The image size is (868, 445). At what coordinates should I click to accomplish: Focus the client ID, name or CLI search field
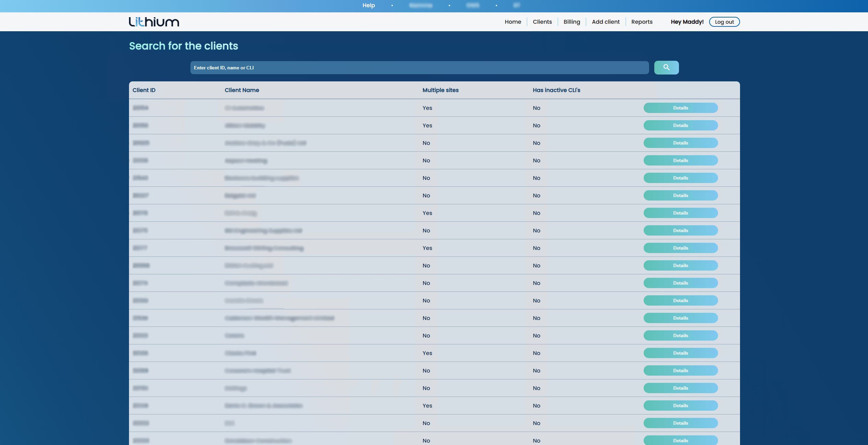pos(419,68)
